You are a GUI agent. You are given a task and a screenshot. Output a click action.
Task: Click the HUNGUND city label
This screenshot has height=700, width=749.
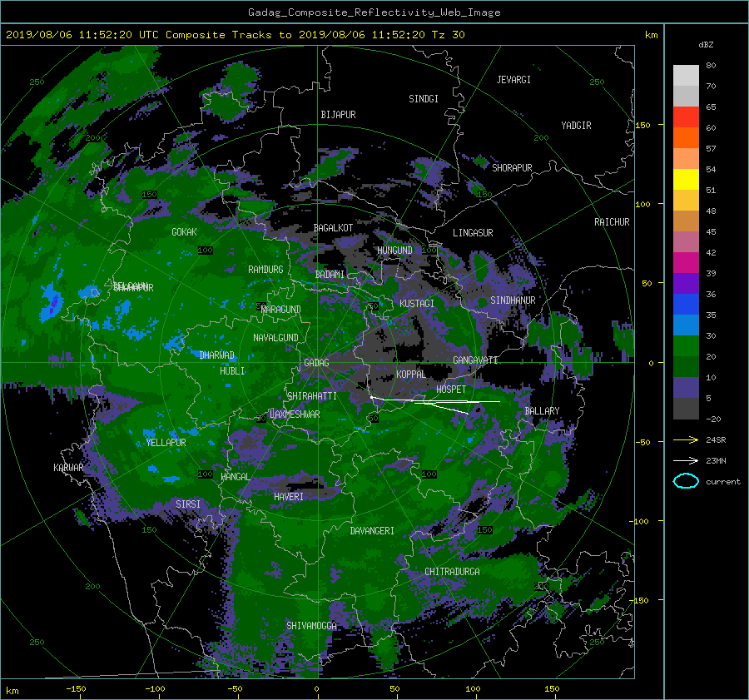click(x=394, y=251)
